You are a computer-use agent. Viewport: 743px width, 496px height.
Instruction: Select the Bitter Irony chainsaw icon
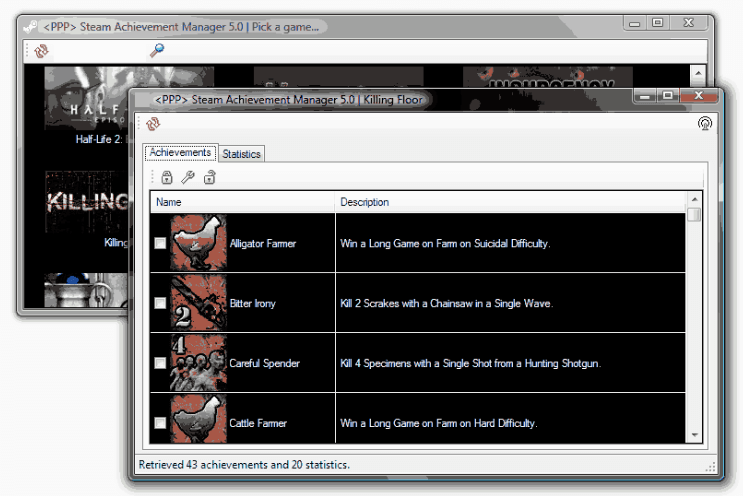(198, 303)
